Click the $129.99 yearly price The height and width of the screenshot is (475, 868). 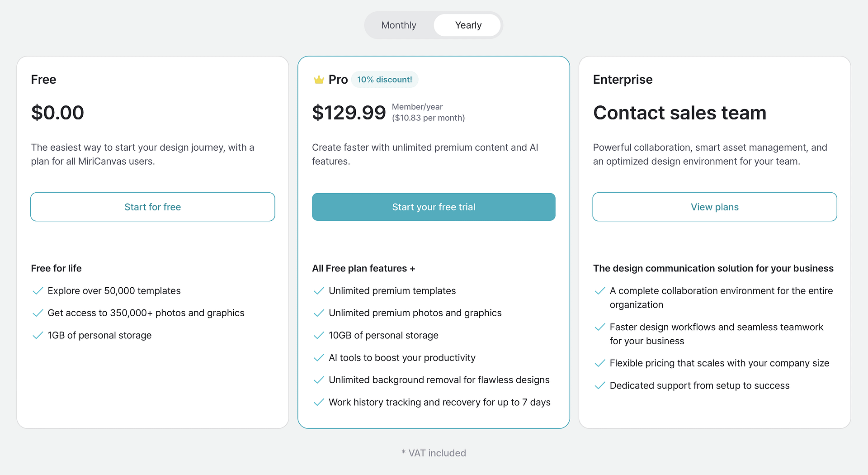click(349, 112)
